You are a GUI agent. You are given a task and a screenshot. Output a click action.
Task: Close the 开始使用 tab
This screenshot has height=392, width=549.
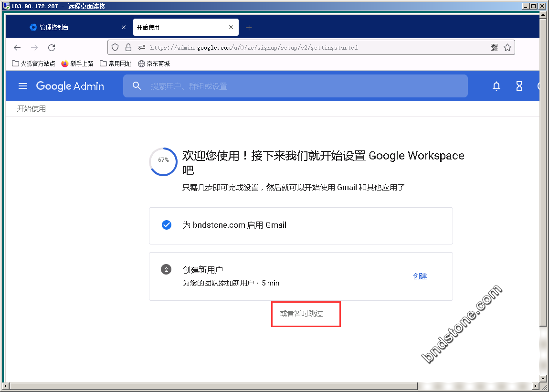(x=231, y=27)
